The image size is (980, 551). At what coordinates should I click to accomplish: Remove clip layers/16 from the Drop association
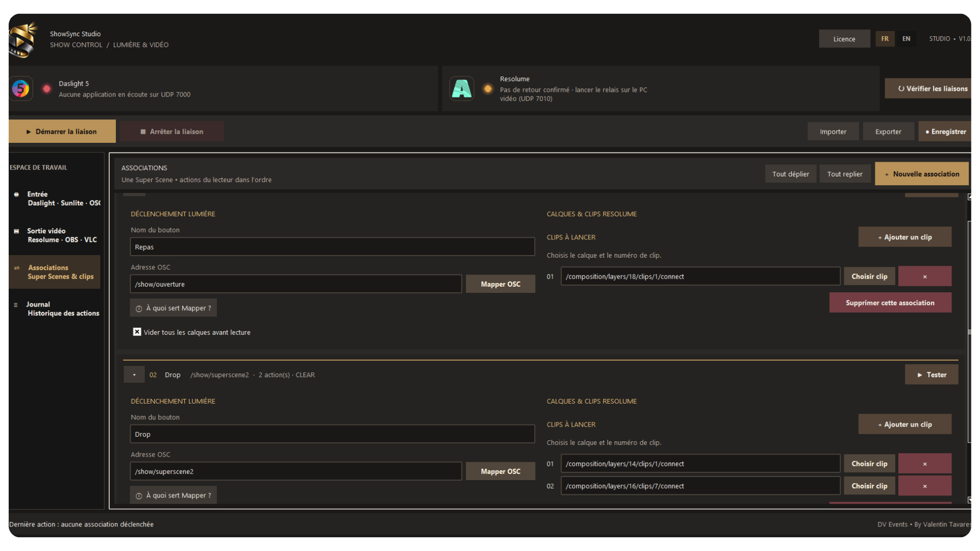pyautogui.click(x=924, y=486)
